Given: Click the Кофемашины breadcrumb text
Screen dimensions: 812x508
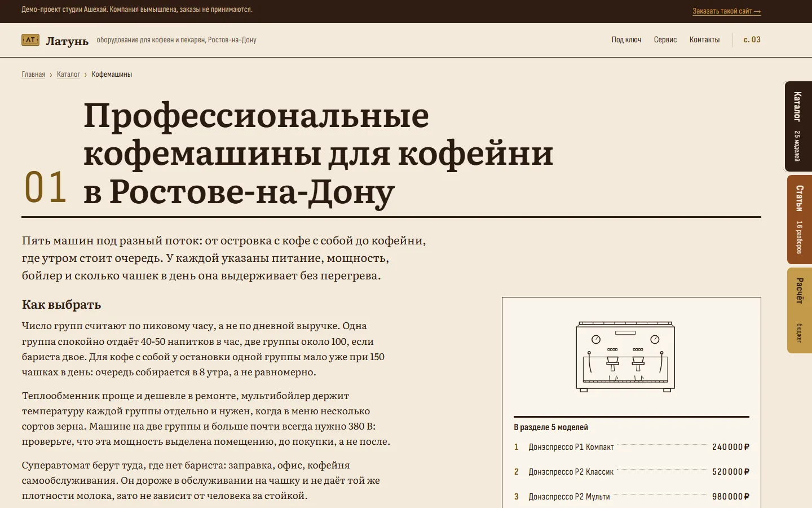Looking at the screenshot, I should pos(112,75).
